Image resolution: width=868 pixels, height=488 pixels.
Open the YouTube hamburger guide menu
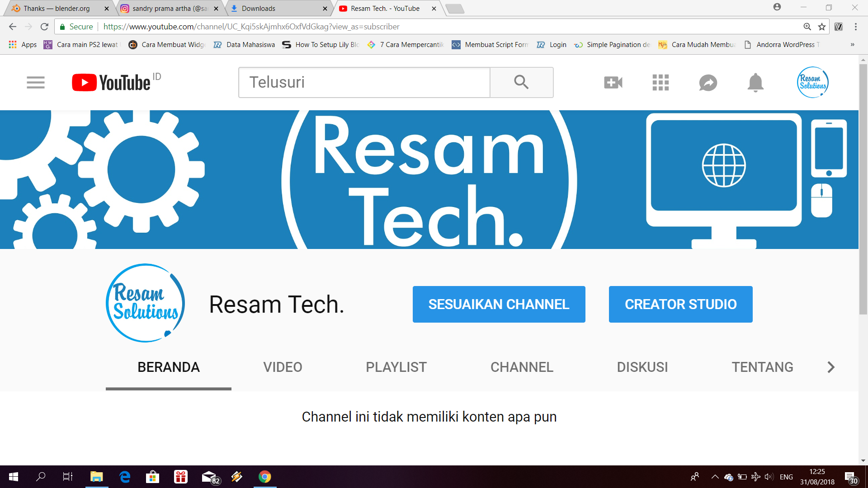(x=36, y=82)
